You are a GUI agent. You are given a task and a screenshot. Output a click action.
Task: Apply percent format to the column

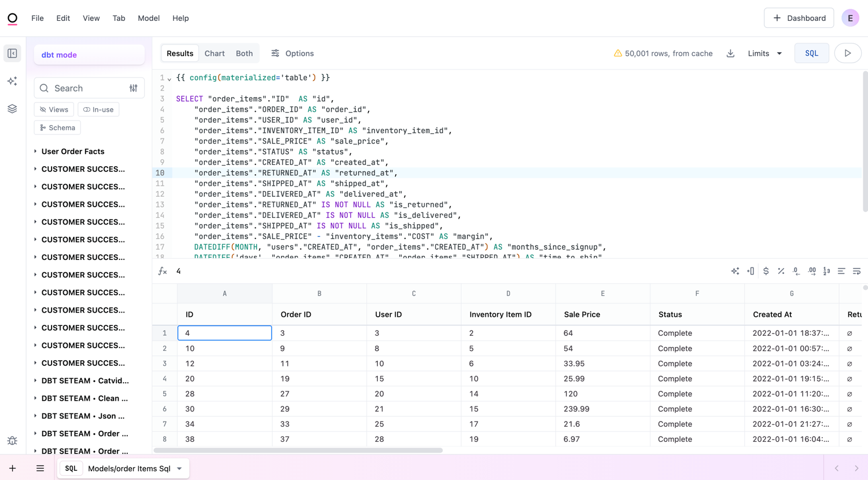pos(781,271)
